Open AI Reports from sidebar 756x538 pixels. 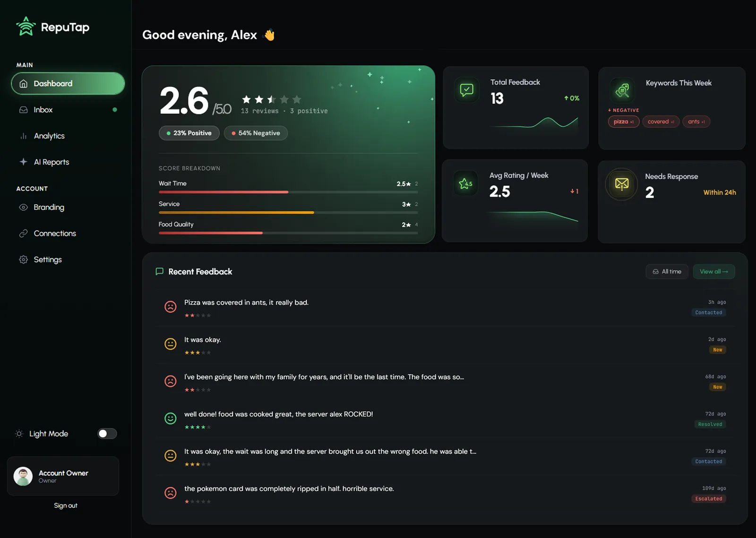[68, 162]
